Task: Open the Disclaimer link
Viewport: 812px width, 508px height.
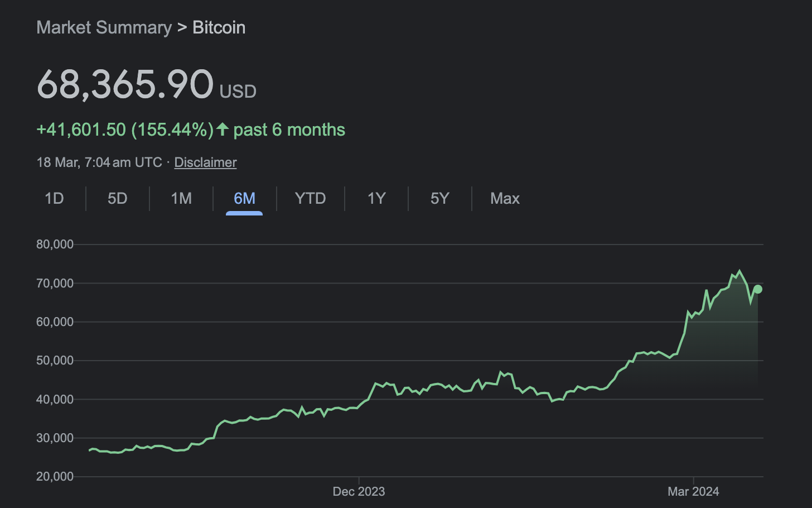Action: 205,162
